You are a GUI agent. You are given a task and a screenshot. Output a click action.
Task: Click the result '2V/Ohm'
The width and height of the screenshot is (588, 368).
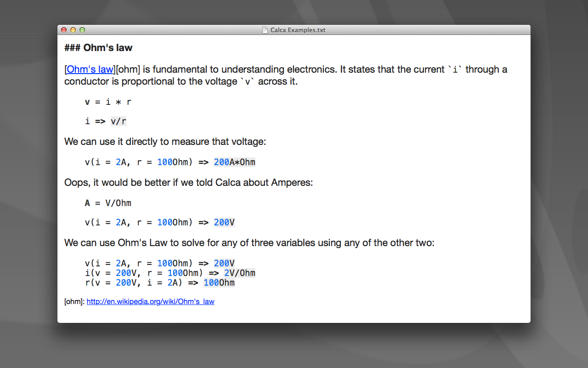click(x=239, y=273)
